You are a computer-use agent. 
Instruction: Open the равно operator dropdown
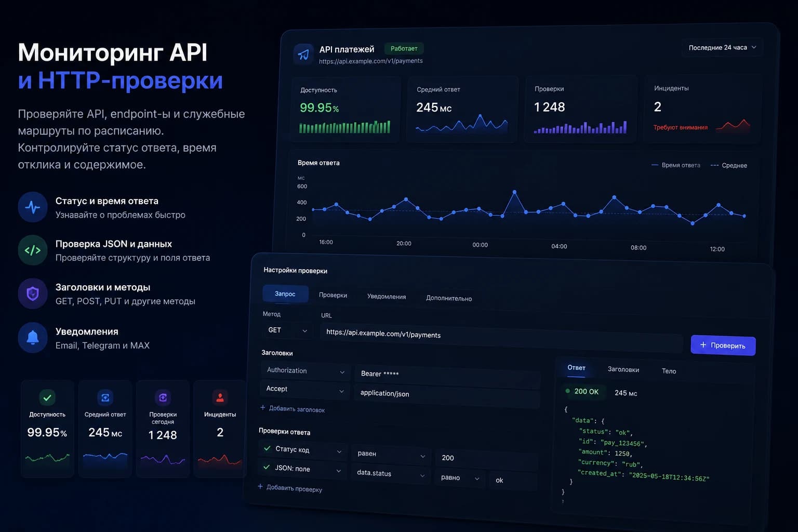click(460, 478)
